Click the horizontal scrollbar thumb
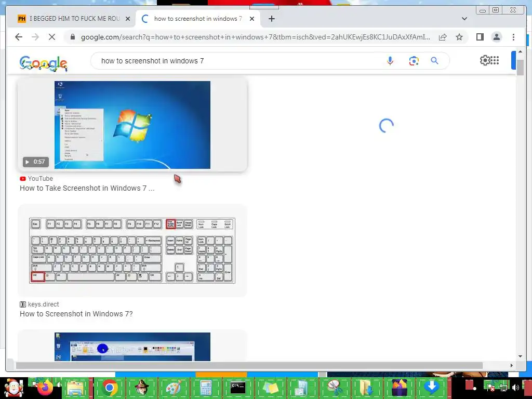532x399 pixels. pyautogui.click(x=249, y=365)
